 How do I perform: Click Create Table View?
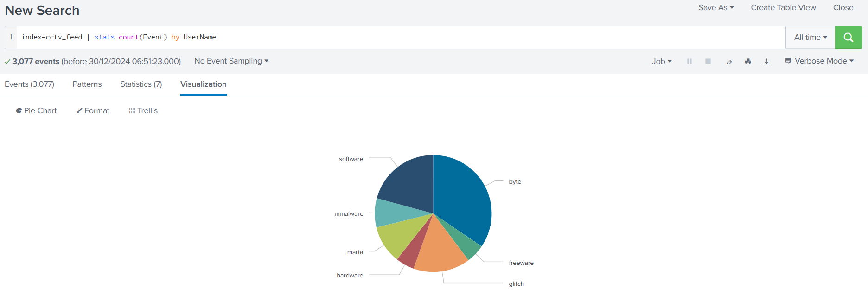click(x=783, y=7)
